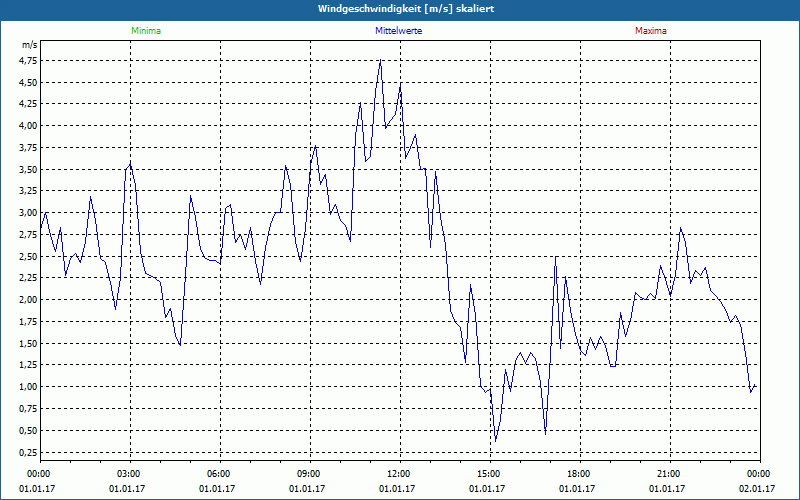The height and width of the screenshot is (500, 800).
Task: Click the m/s unit label
Action: tap(30, 45)
